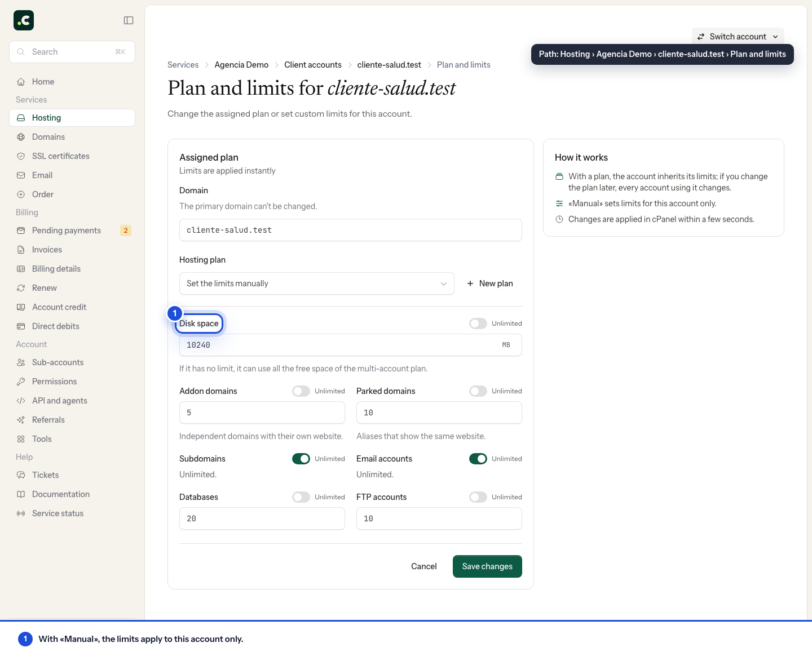
Task: Click the Invoices document icon
Action: click(21, 250)
